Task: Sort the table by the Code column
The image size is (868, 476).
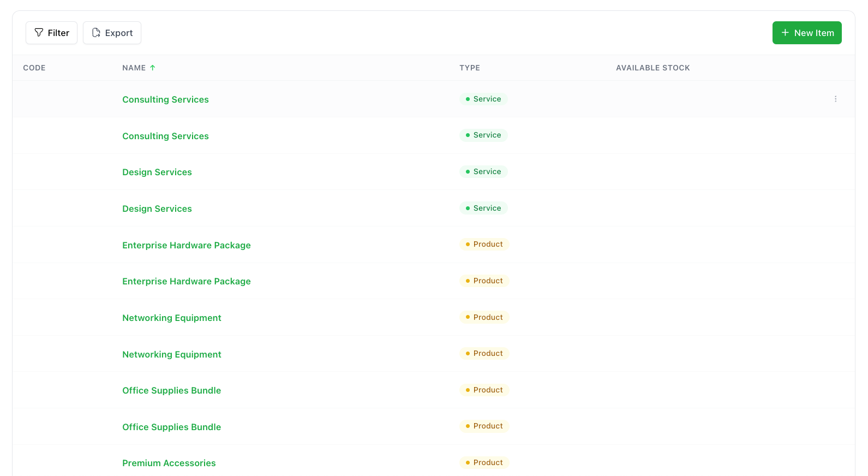Action: pos(34,68)
